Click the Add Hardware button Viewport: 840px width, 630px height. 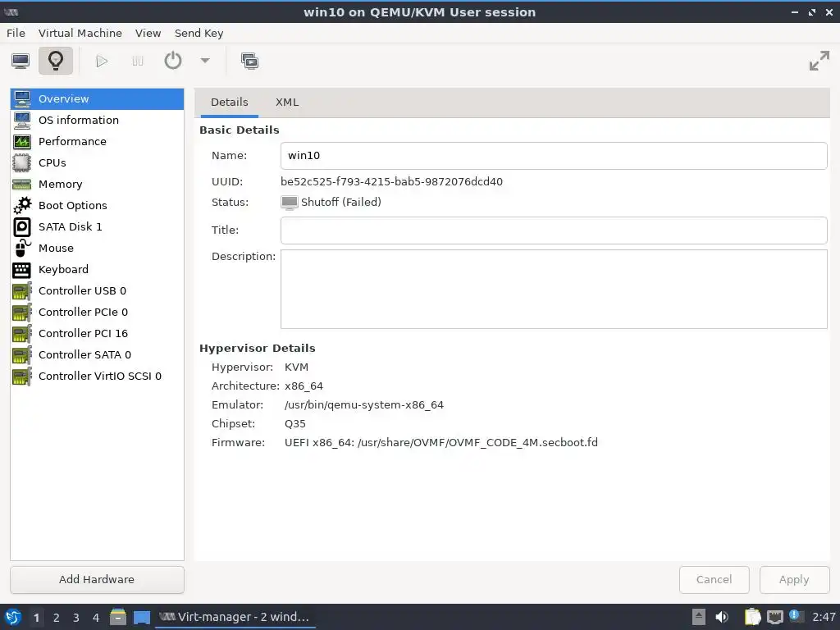(x=97, y=580)
